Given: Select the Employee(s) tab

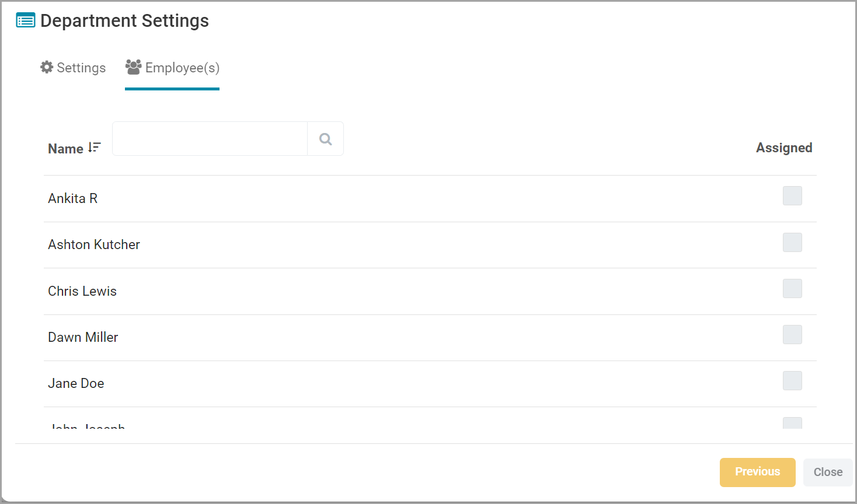Looking at the screenshot, I should click(x=172, y=68).
